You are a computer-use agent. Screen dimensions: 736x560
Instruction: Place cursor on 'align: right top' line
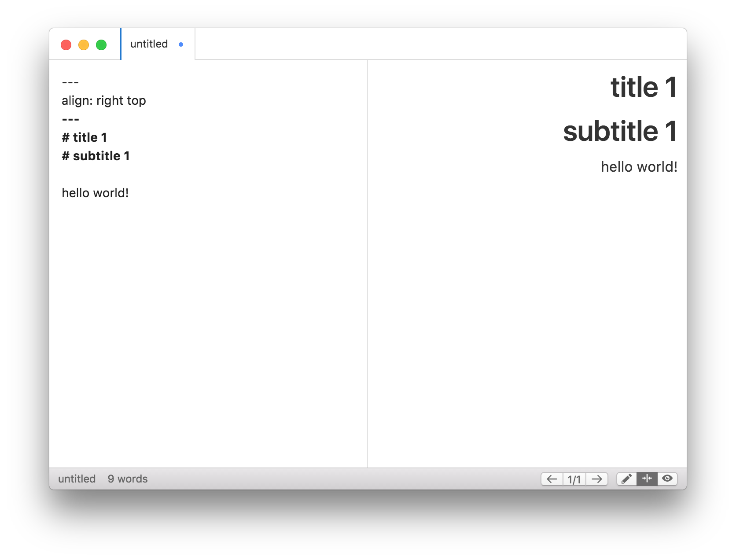point(104,101)
